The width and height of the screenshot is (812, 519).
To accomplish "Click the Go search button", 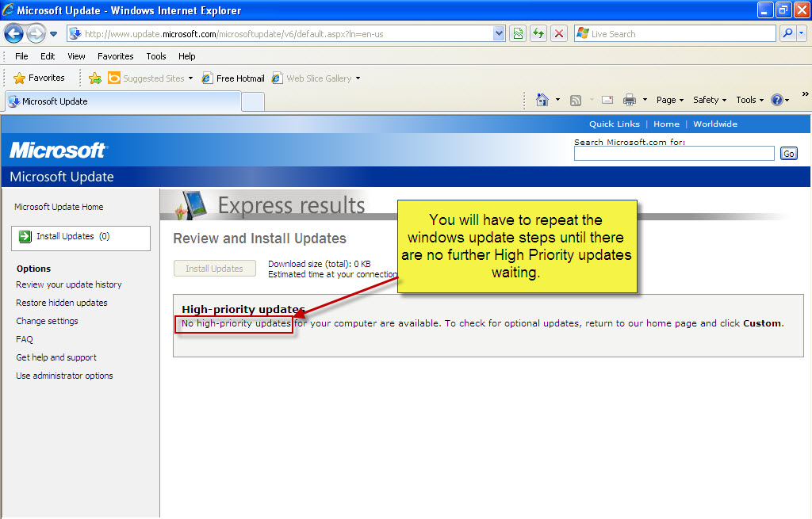I will tap(789, 154).
